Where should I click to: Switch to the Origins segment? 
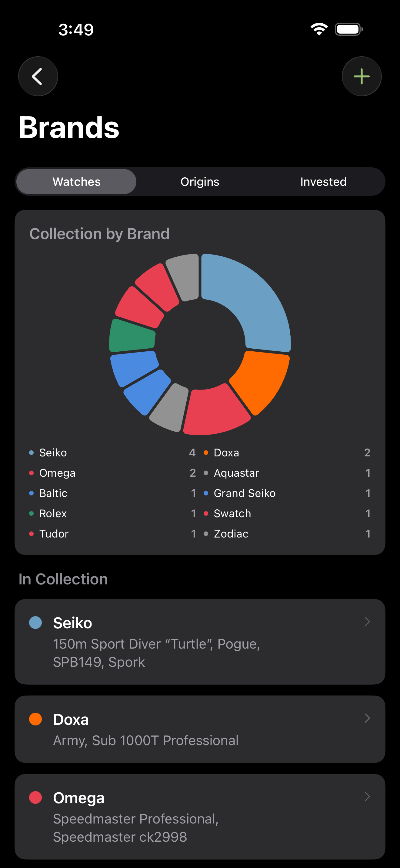tap(200, 182)
